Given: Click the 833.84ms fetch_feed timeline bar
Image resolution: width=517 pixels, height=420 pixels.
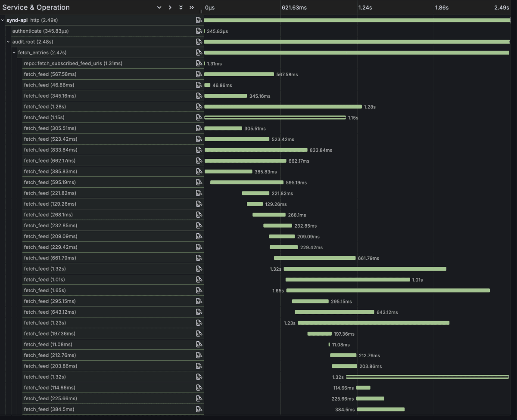Looking at the screenshot, I should [256, 150].
